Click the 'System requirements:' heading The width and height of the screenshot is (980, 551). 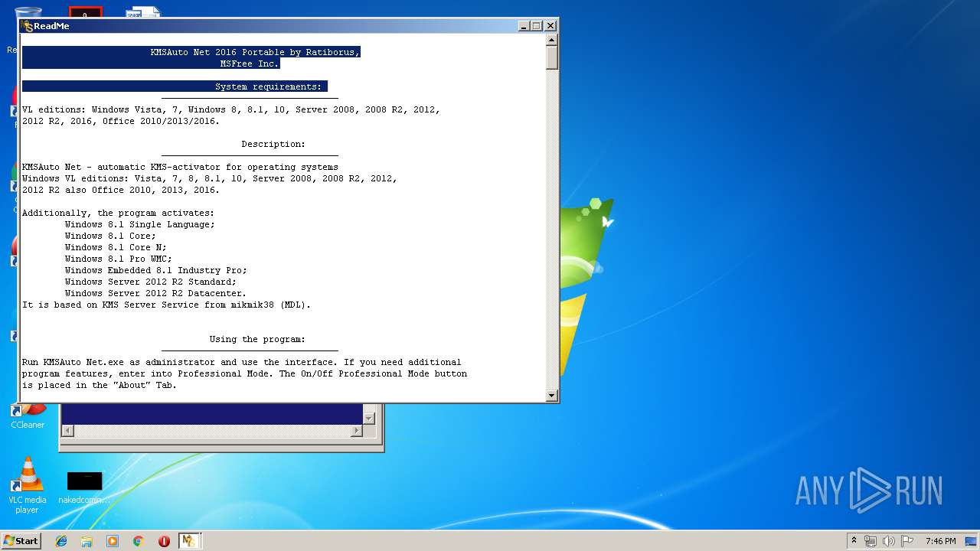269,86
